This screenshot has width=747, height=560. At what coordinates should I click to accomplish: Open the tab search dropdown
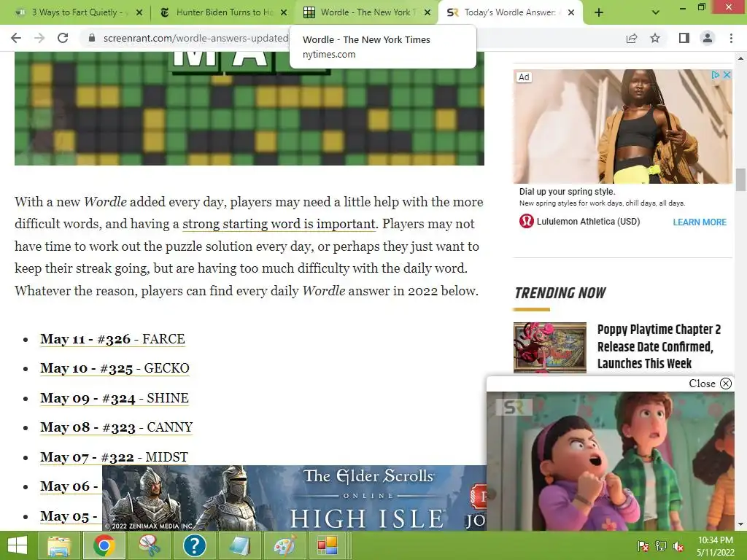[656, 12]
